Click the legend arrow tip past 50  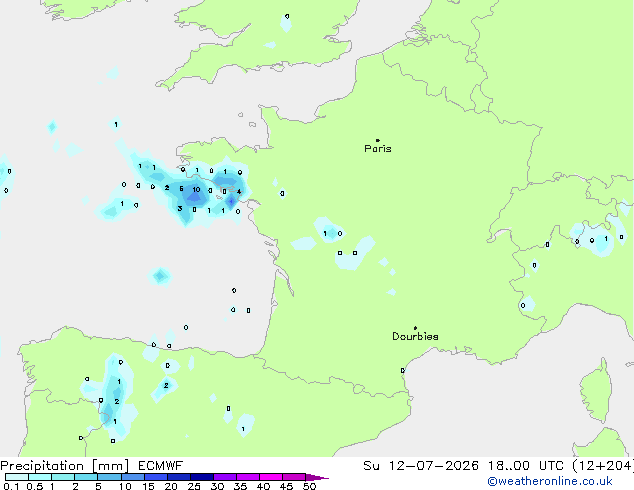317,477
